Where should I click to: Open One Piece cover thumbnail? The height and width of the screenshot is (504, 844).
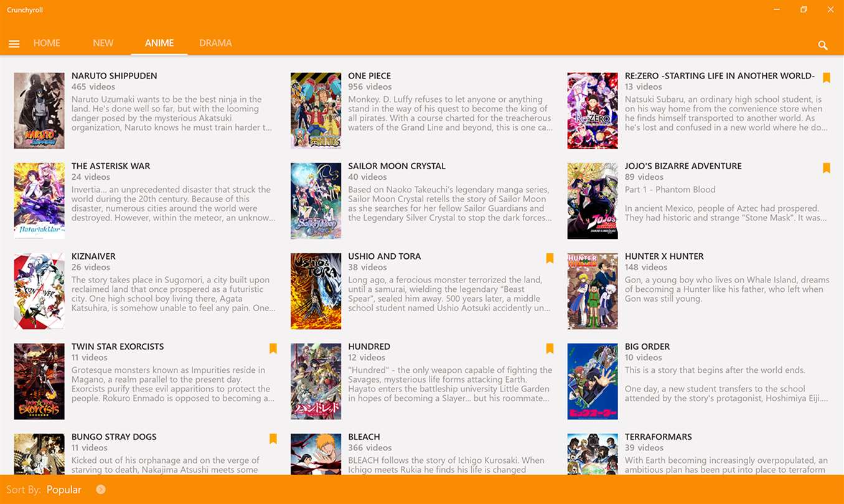[x=316, y=111]
